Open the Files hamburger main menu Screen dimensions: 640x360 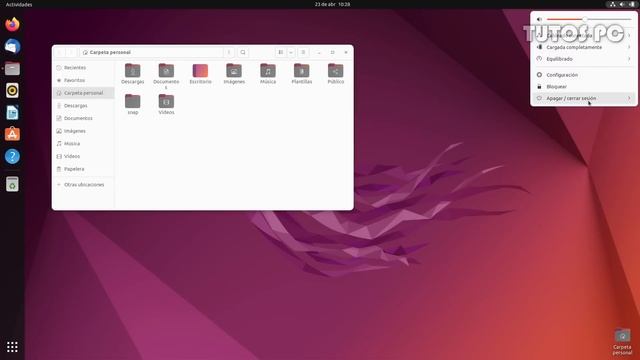point(303,52)
